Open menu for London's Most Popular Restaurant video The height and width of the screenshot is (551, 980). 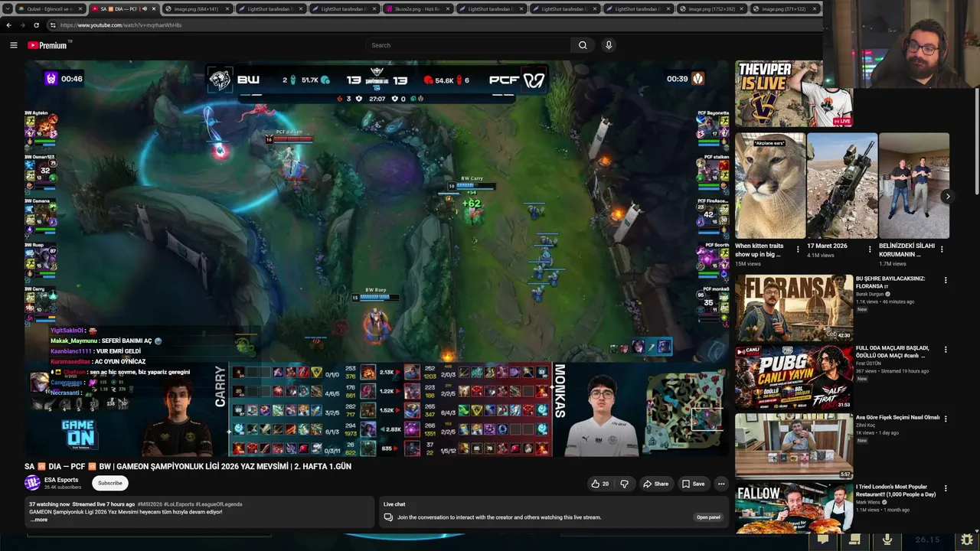pos(946,488)
